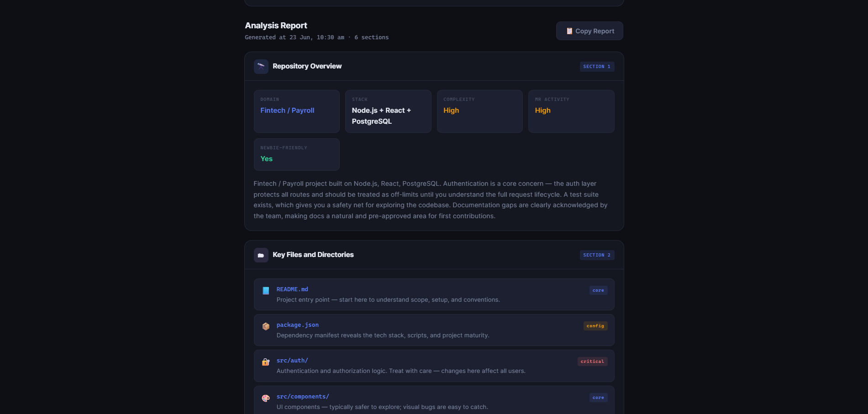Click the SECTION 1 badge

[597, 67]
